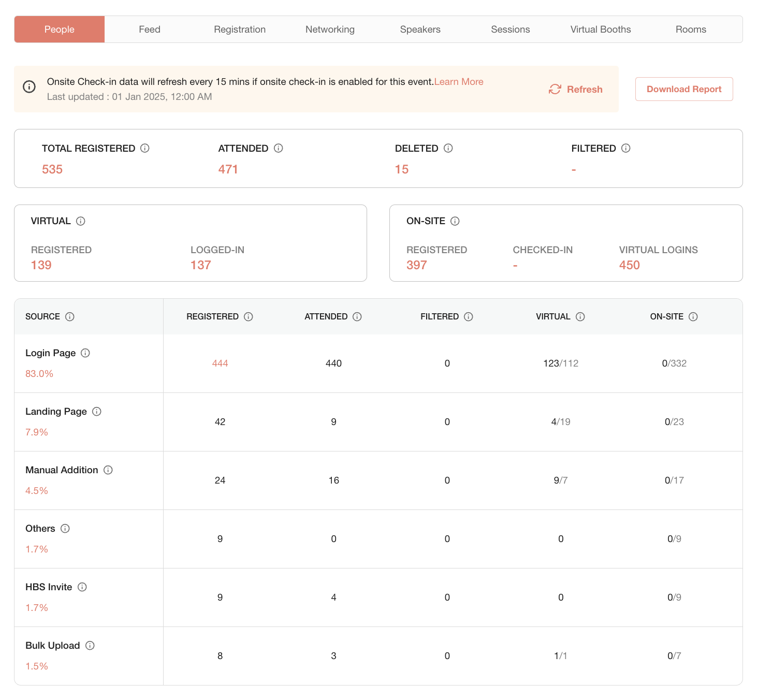Viewport: 757px width, 700px height.
Task: Click info icon in Attended column header
Action: pos(357,316)
